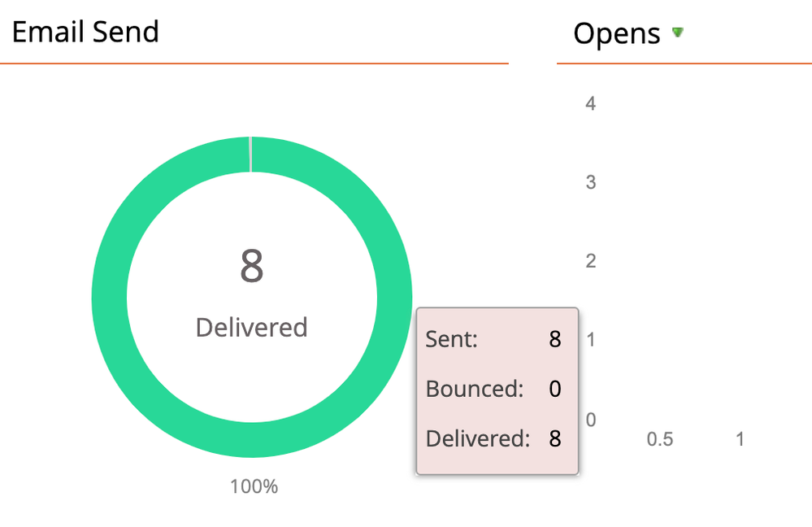This screenshot has height=527, width=812.
Task: Expand the green arrow beside Opens
Action: pyautogui.click(x=678, y=33)
